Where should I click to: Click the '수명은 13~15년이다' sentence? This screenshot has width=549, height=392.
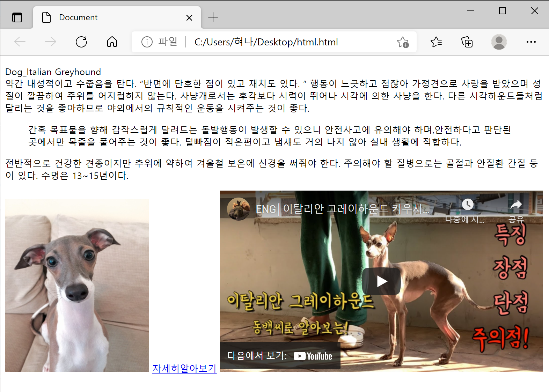point(85,176)
